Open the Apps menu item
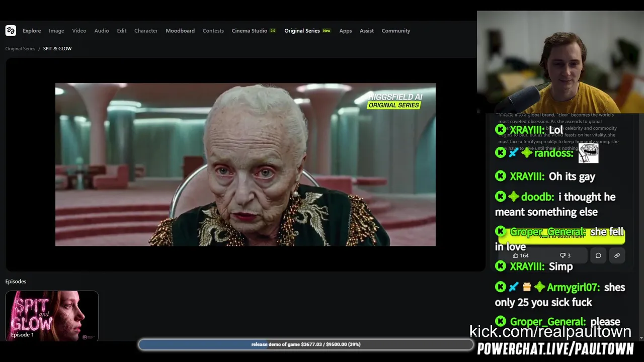The width and height of the screenshot is (644, 362). [x=346, y=31]
